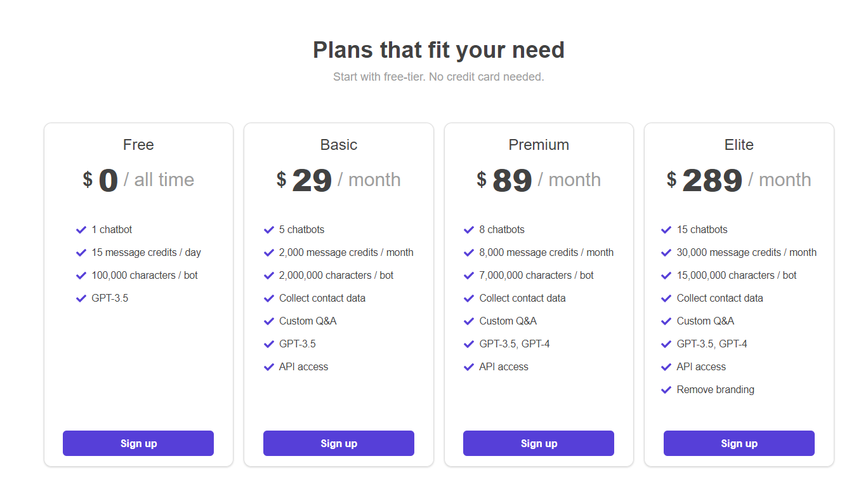Click Sign up under the Basic plan
The height and width of the screenshot is (489, 868).
[339, 443]
